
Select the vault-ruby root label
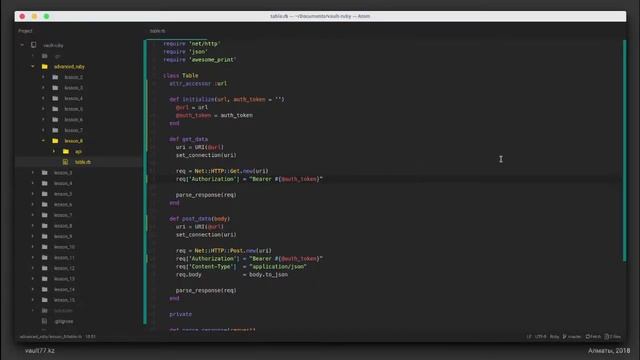(53, 45)
